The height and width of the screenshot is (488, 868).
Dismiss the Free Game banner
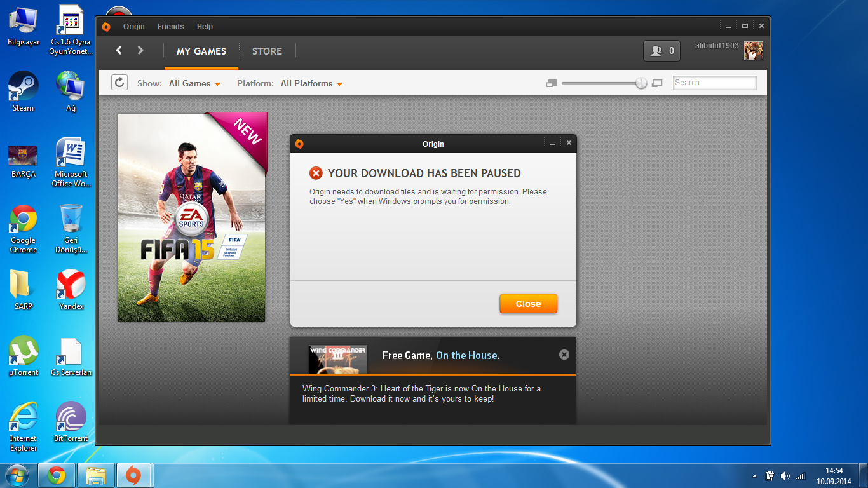(x=564, y=355)
